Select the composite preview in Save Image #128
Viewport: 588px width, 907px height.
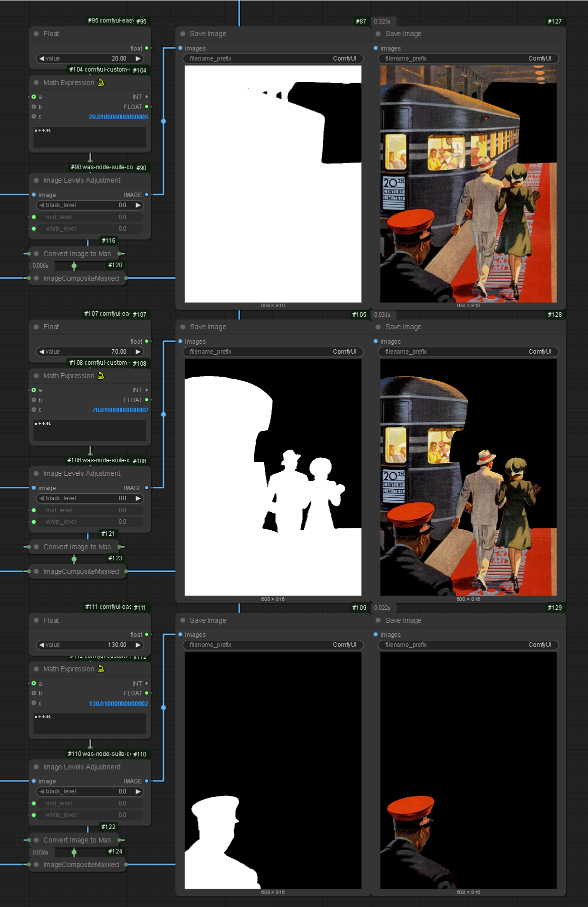click(468, 477)
